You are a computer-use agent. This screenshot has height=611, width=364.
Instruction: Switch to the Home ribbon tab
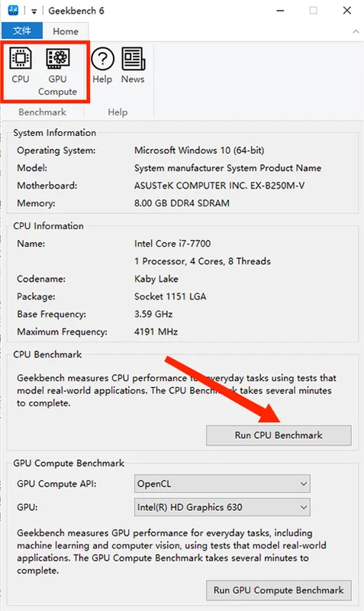(x=66, y=31)
